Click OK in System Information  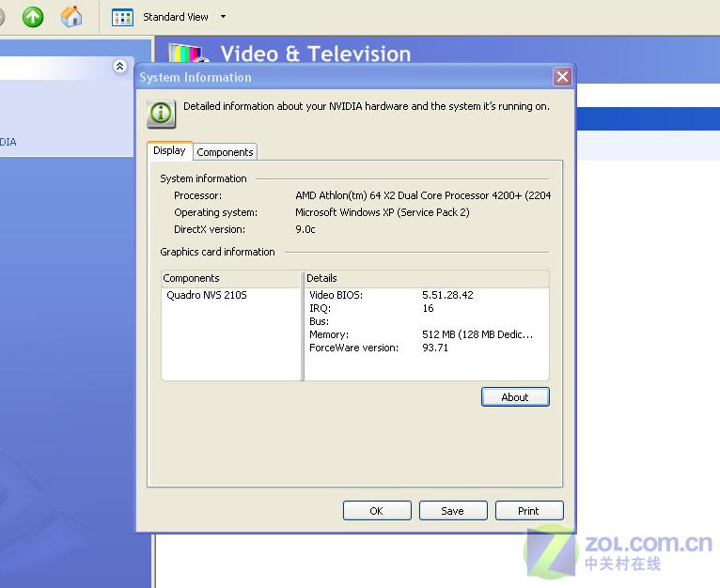click(x=377, y=511)
